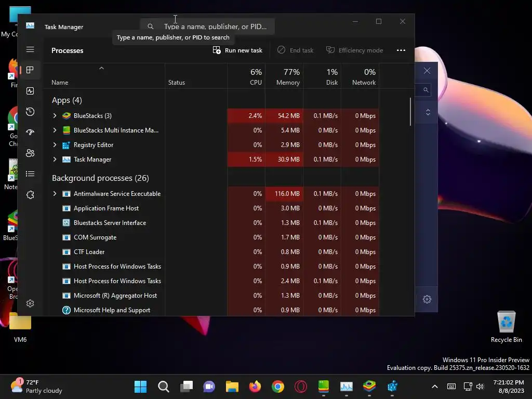Select the Processes page icon in sidebar
The image size is (532, 399).
pyautogui.click(x=30, y=70)
